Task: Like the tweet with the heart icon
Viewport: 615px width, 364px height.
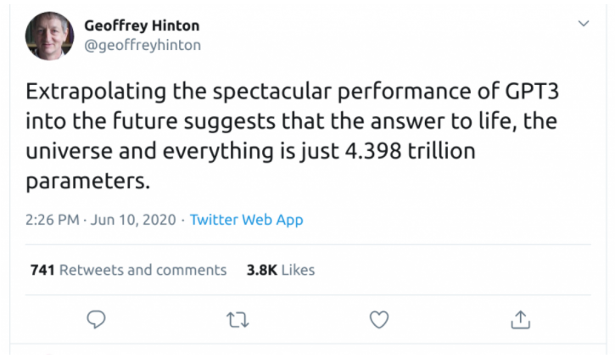Action: pyautogui.click(x=380, y=319)
